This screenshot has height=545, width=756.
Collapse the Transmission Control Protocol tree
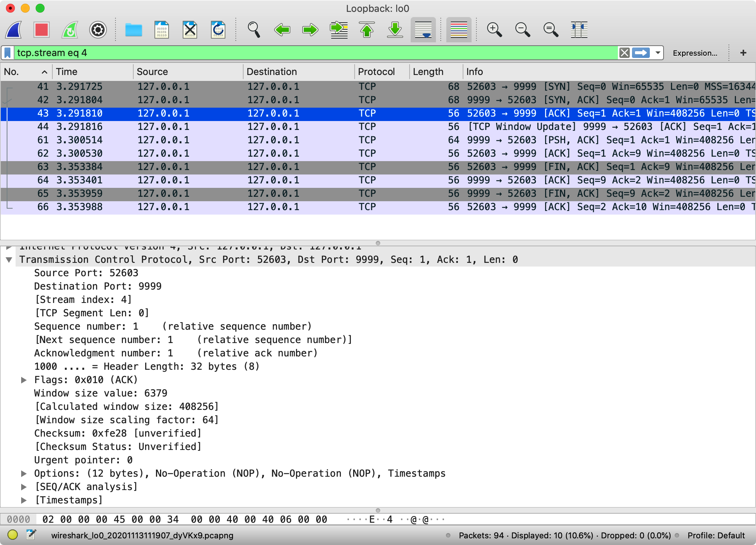pos(9,260)
